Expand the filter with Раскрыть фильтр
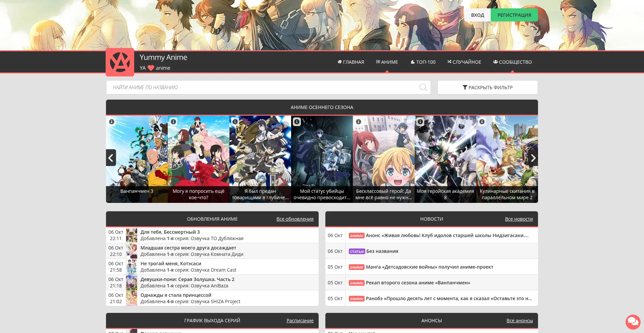This screenshot has width=644, height=333. pos(487,88)
